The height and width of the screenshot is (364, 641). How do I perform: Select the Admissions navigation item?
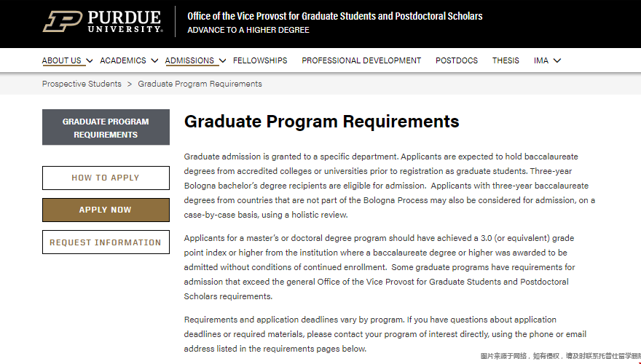pyautogui.click(x=189, y=60)
